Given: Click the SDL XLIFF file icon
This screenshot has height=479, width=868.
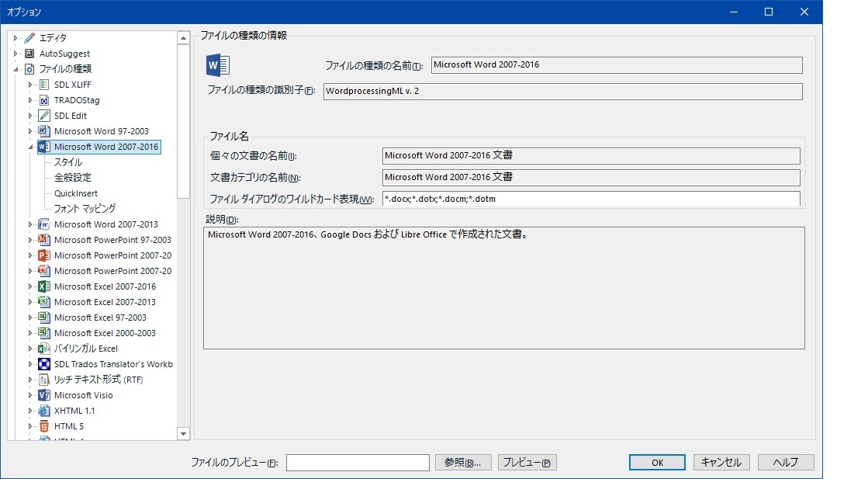Looking at the screenshot, I should tap(44, 84).
